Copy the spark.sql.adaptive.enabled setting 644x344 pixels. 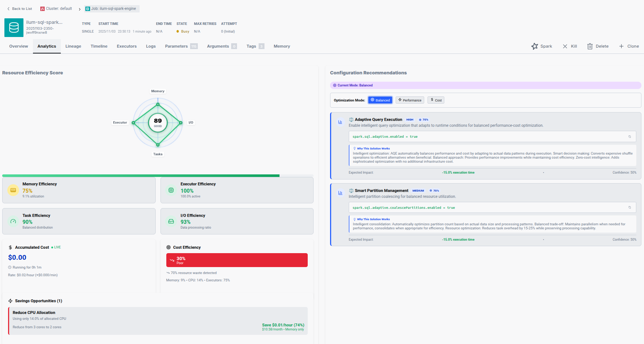pos(630,137)
